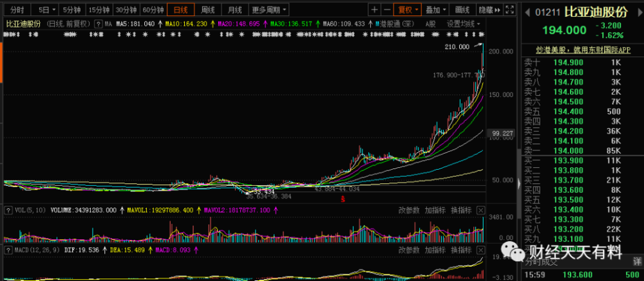Click 改参数 in the VOL panel
644x281 pixels.
409,210
